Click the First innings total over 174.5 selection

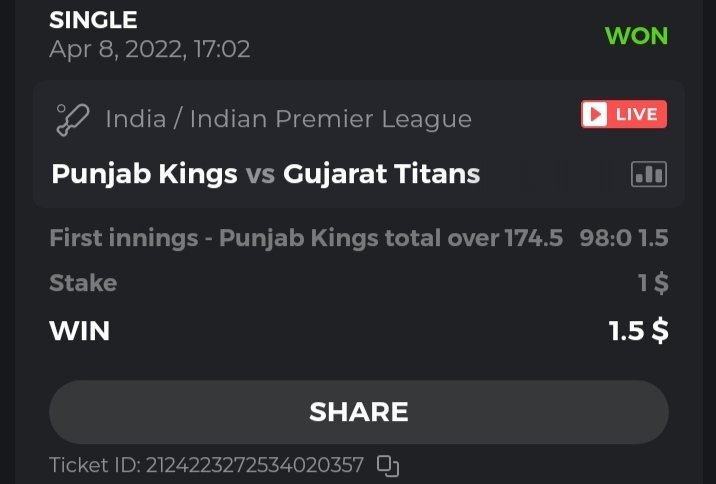point(306,239)
